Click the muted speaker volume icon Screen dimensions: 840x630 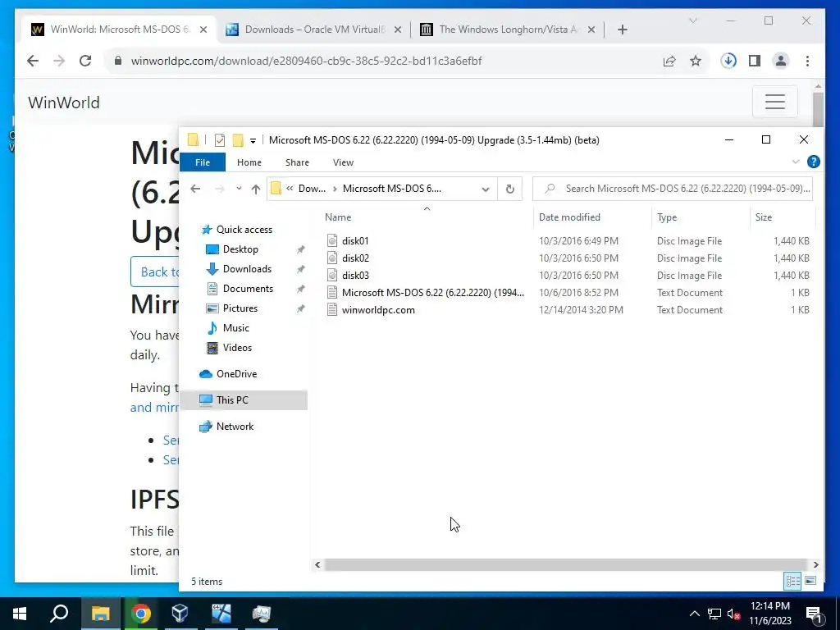click(x=733, y=614)
